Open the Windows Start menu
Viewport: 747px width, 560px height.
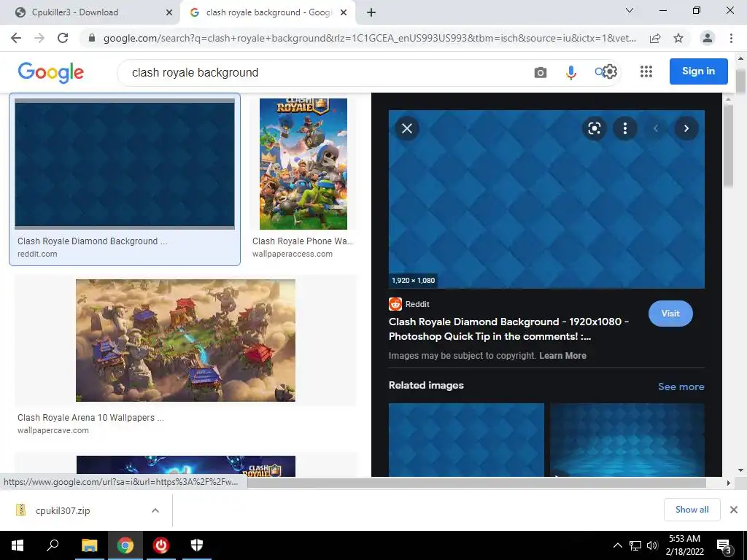[18, 545]
